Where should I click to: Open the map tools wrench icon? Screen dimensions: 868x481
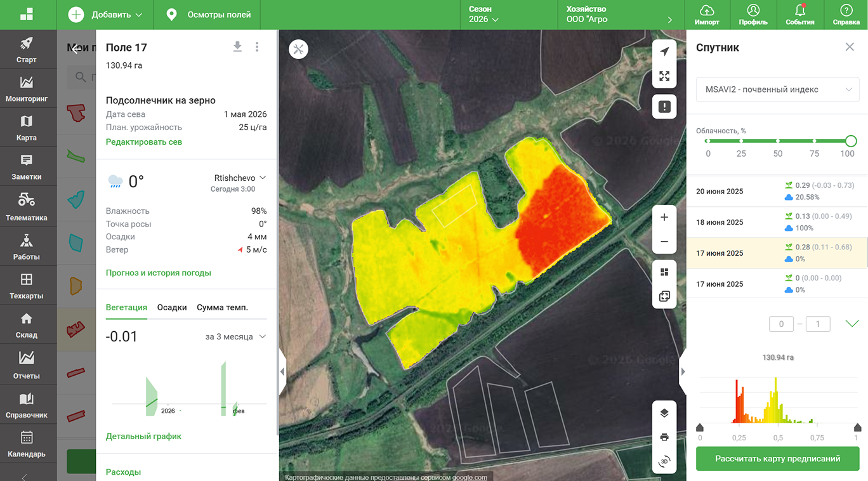[298, 49]
